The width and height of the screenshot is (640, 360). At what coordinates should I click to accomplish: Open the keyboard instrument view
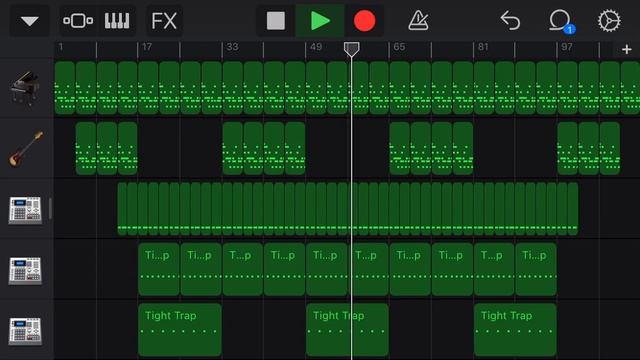pos(117,21)
